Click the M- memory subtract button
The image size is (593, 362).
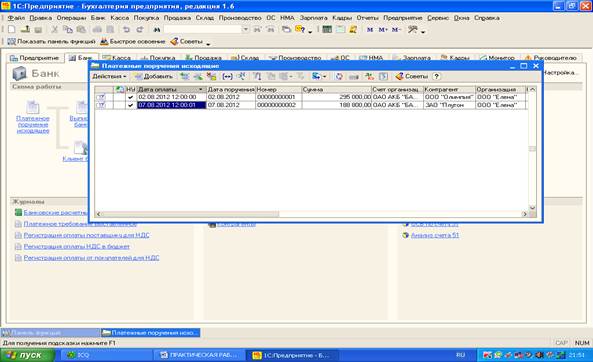[x=396, y=30]
